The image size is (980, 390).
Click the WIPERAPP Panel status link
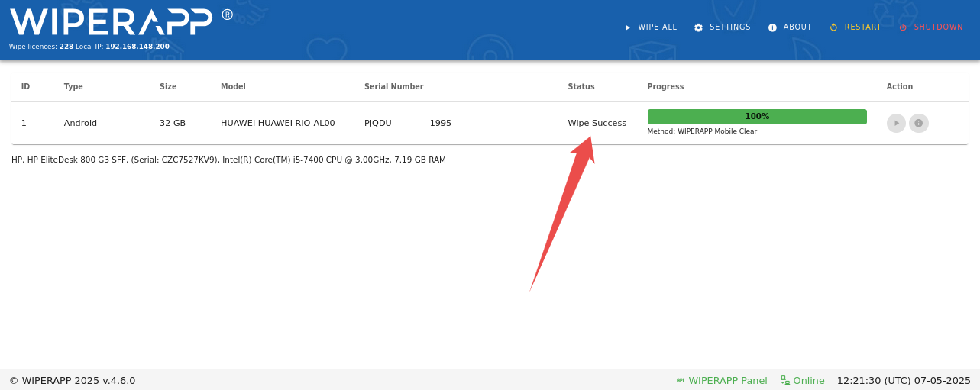click(x=721, y=381)
